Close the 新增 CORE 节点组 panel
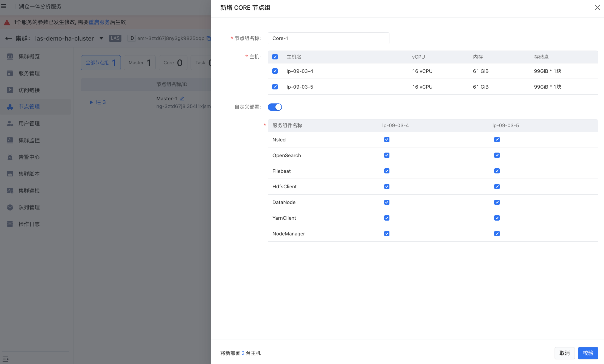Image resolution: width=604 pixels, height=364 pixels. coord(597,8)
